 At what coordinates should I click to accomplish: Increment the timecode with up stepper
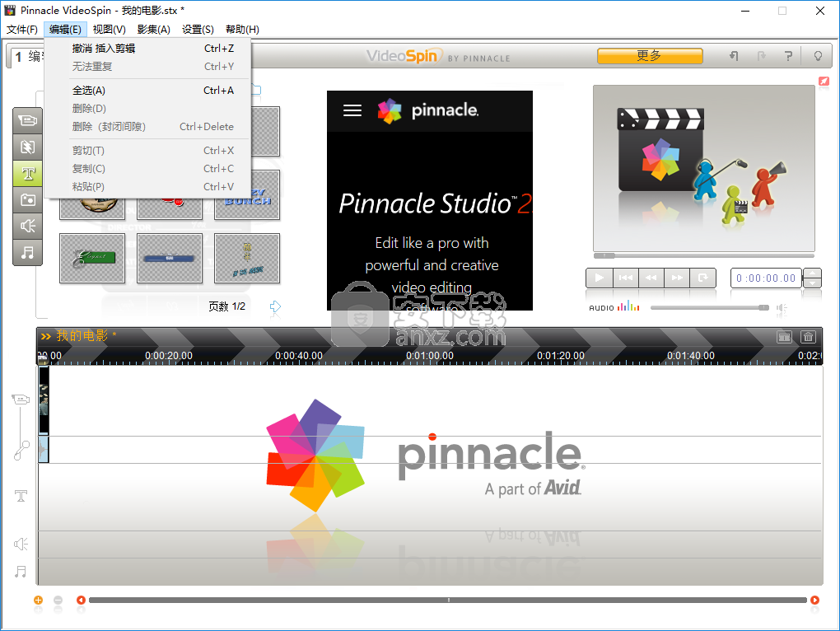813,273
